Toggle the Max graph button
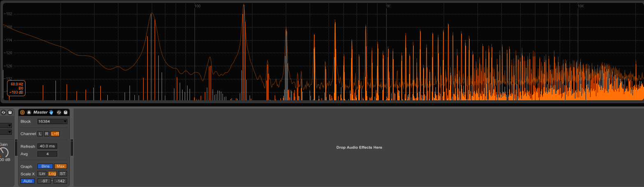The image size is (644, 187). point(60,166)
